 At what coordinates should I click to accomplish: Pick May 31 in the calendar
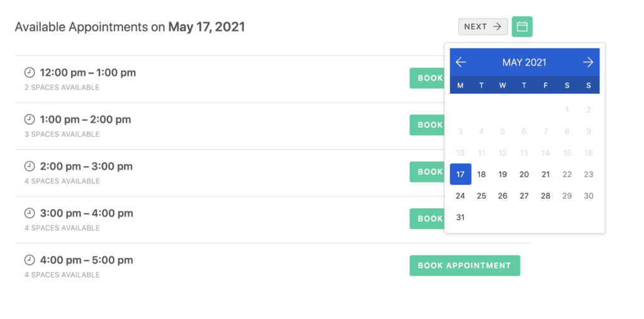point(460,218)
